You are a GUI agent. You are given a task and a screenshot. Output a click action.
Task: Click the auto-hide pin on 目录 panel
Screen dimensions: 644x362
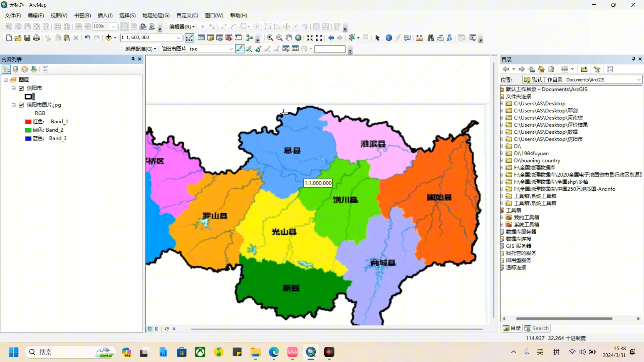pos(633,59)
